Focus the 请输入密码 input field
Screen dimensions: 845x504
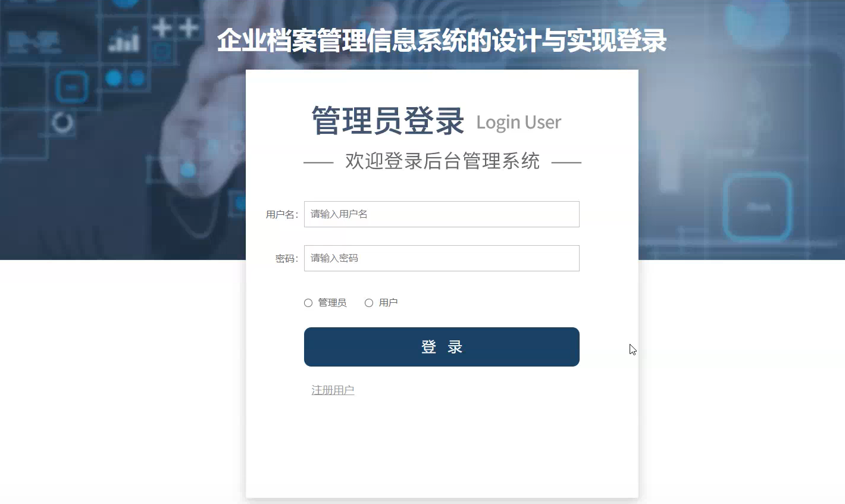click(x=442, y=258)
